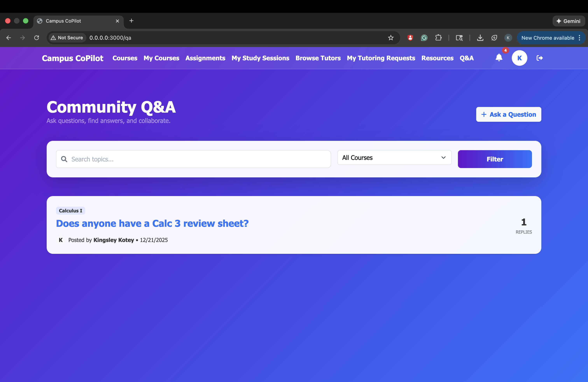This screenshot has height=382, width=588.
Task: Click the red shield extension icon
Action: tap(410, 38)
